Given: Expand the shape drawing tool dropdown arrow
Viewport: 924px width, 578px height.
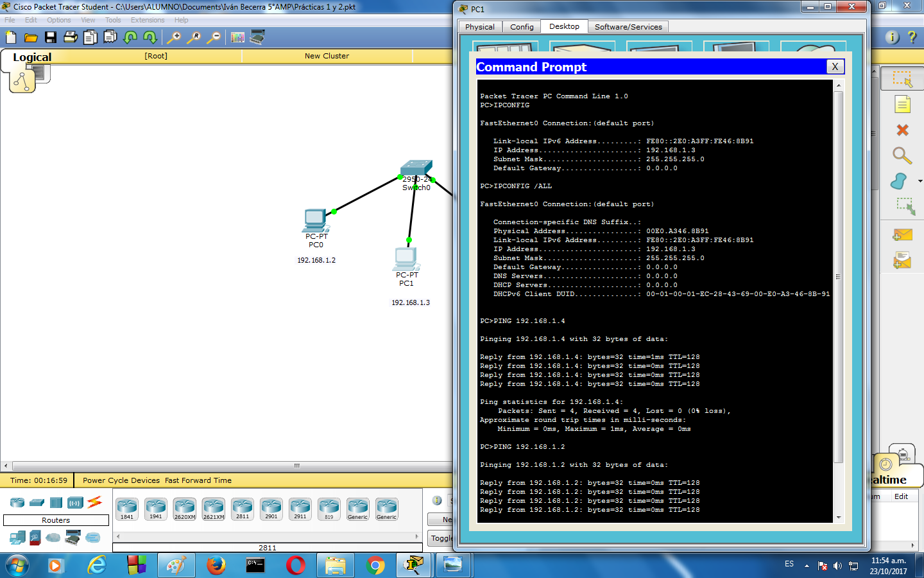Looking at the screenshot, I should pos(920,181).
